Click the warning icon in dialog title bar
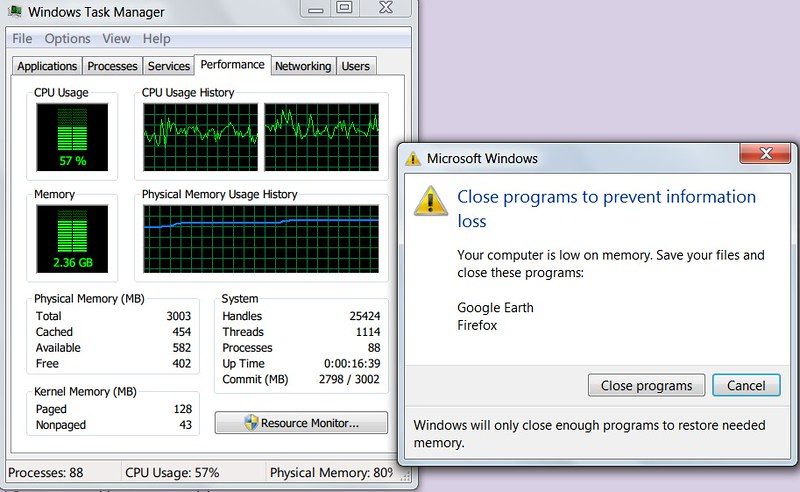Image resolution: width=800 pixels, height=492 pixels. pyautogui.click(x=413, y=159)
